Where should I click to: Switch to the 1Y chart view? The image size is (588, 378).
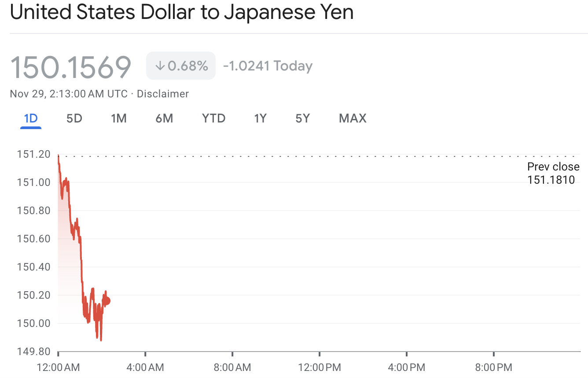(260, 119)
